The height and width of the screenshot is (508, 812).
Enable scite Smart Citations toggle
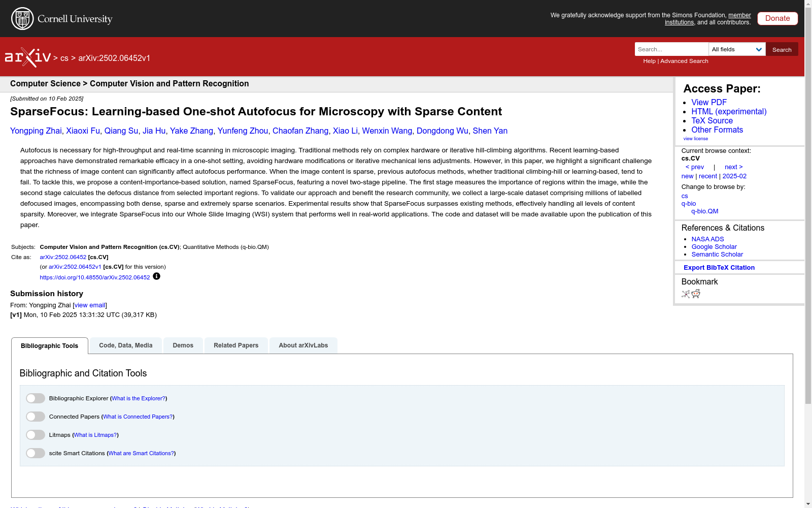pos(36,453)
